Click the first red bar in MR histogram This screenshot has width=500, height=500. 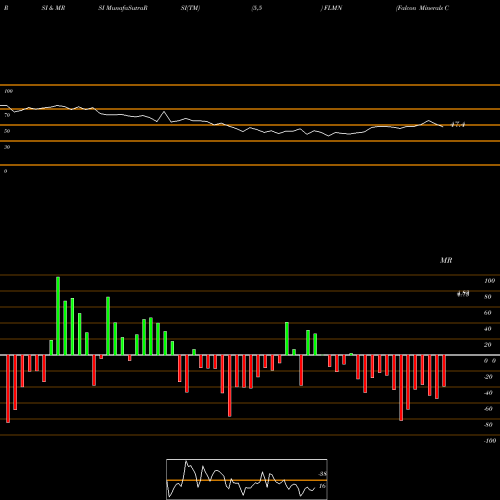tap(8, 389)
